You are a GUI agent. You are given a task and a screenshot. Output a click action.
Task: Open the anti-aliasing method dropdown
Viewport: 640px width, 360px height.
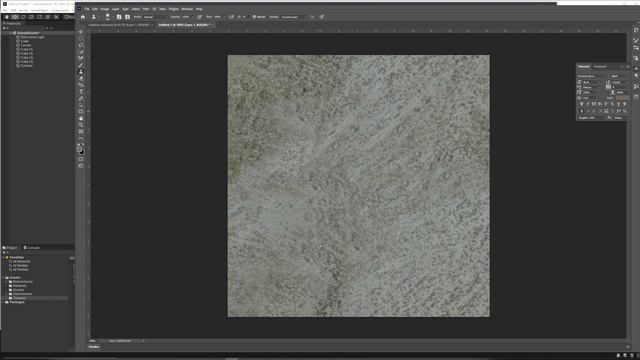pyautogui.click(x=621, y=118)
